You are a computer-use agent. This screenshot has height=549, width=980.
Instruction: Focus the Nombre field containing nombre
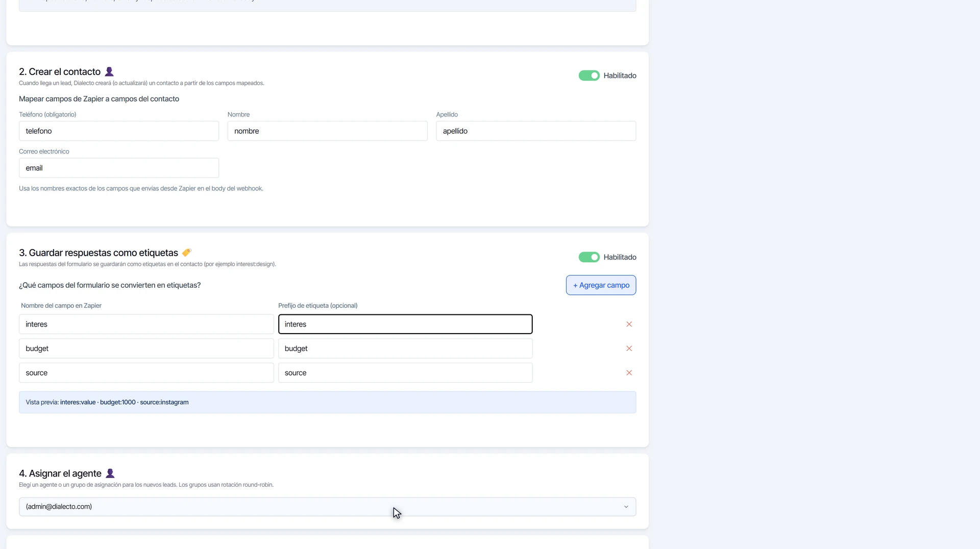(x=327, y=131)
